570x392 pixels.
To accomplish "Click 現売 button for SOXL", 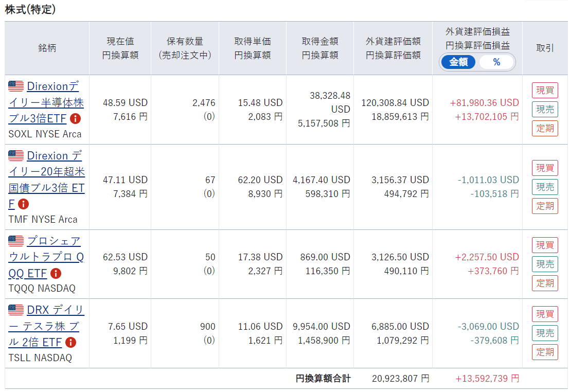I will 545,109.
